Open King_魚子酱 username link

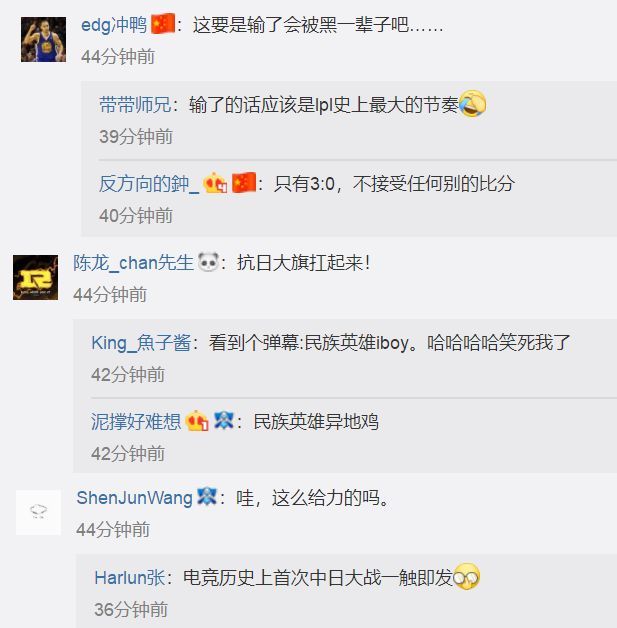click(141, 343)
